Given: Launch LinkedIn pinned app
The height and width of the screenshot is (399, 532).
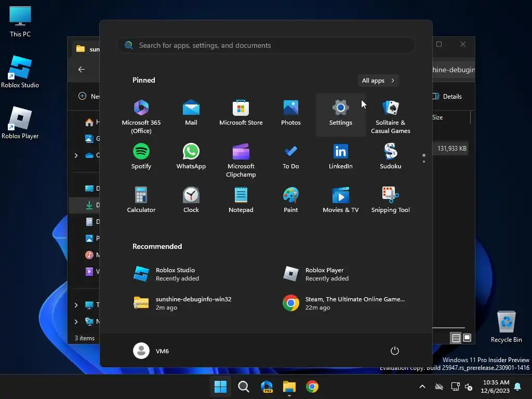Looking at the screenshot, I should (341, 156).
